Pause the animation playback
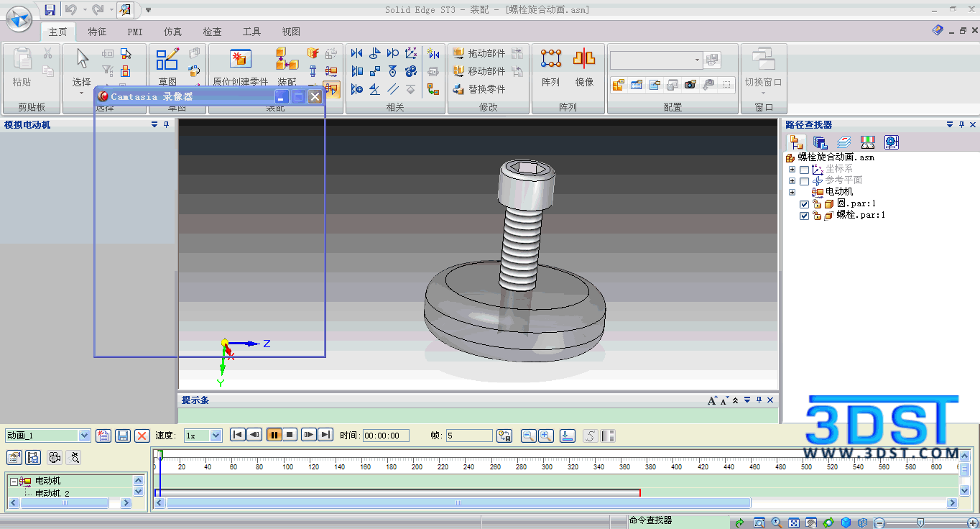980x529 pixels. (x=274, y=435)
